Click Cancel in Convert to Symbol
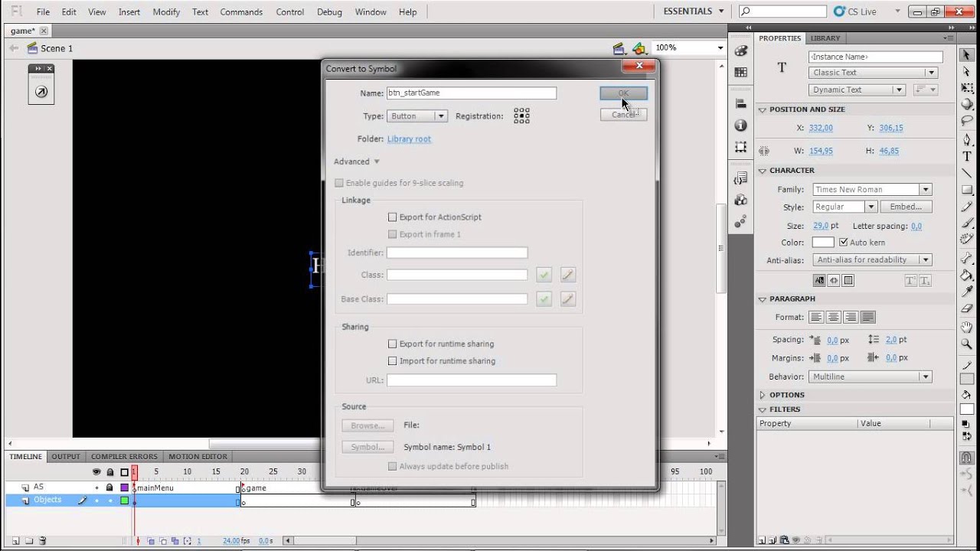The width and height of the screenshot is (980, 551). pos(623,115)
